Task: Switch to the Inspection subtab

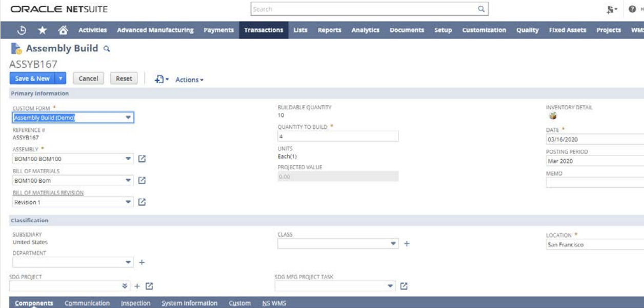Action: pyautogui.click(x=136, y=303)
